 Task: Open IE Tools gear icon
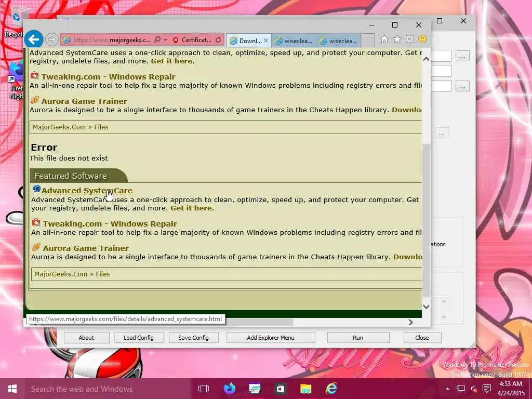pyautogui.click(x=410, y=39)
